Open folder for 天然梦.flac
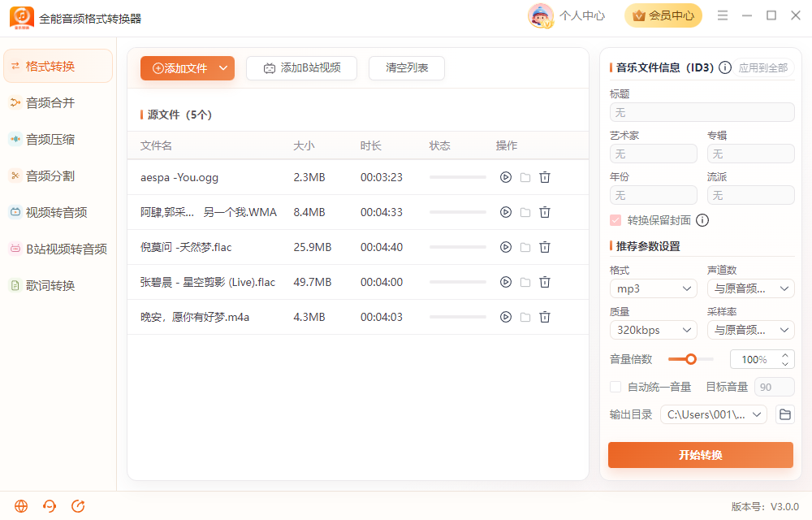 click(525, 247)
